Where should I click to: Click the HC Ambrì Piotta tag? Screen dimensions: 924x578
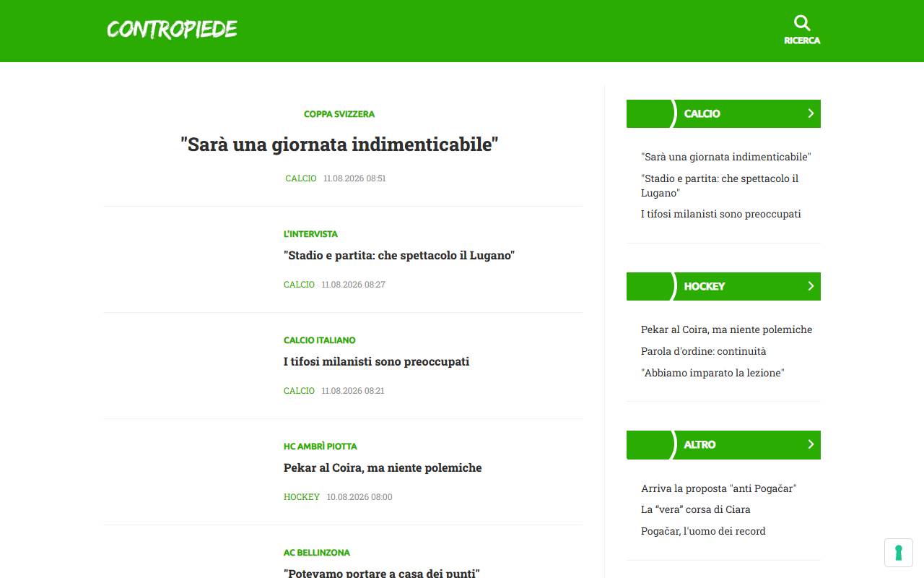pos(321,447)
